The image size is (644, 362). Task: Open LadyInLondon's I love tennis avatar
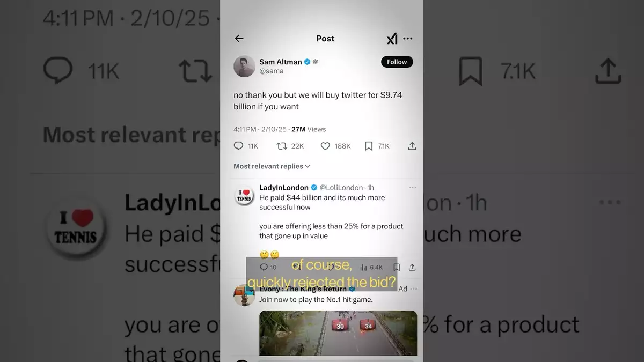[244, 196]
